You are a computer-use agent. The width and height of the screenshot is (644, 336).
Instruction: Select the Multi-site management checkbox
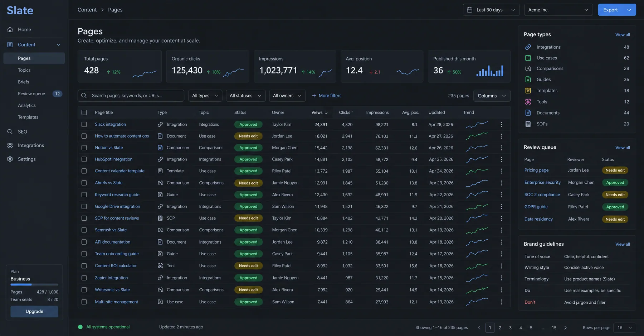(84, 302)
